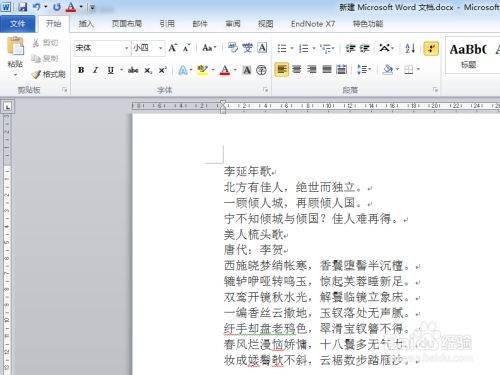The height and width of the screenshot is (375, 500).
Task: Apply the red font color 'A' in ribbon
Action: [x=225, y=70]
